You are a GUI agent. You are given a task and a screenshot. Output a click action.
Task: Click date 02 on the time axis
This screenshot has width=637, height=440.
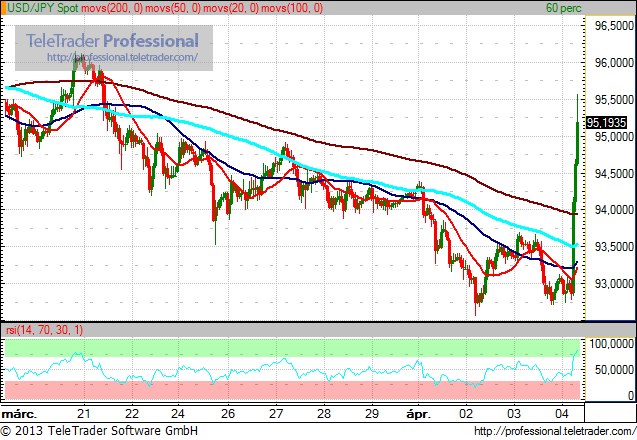point(466,414)
